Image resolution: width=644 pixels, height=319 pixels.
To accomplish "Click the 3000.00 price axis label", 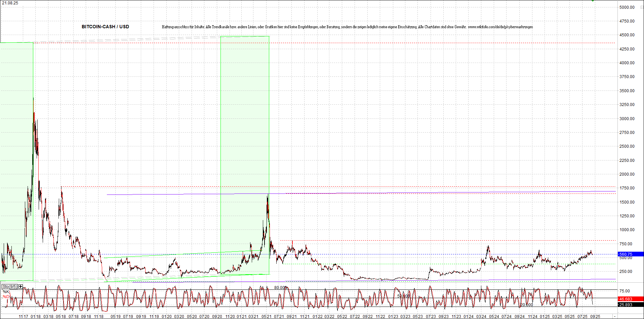I will (x=627, y=118).
